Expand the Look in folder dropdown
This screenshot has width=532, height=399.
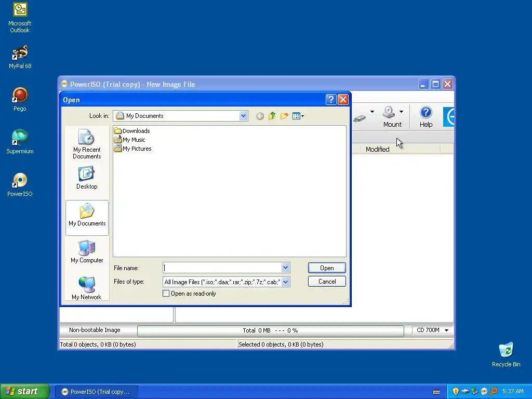coord(243,116)
